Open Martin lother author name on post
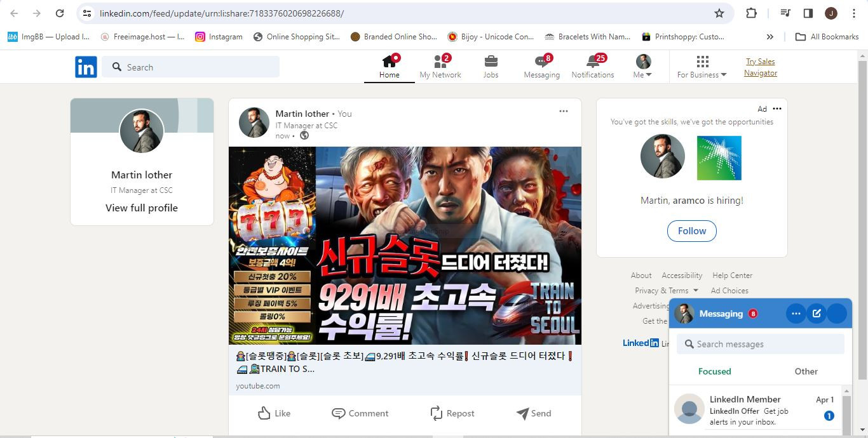Viewport: 868px width, 438px height. tap(302, 114)
